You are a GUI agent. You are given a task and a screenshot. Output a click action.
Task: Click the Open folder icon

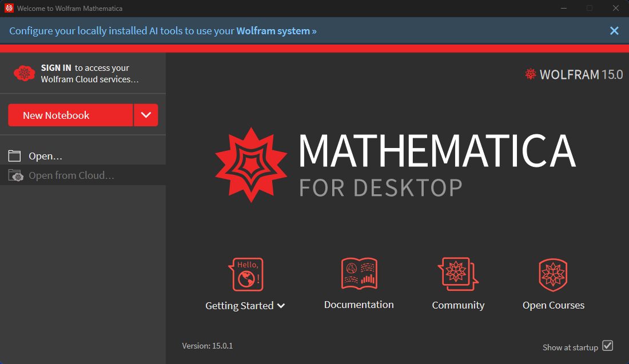point(15,155)
